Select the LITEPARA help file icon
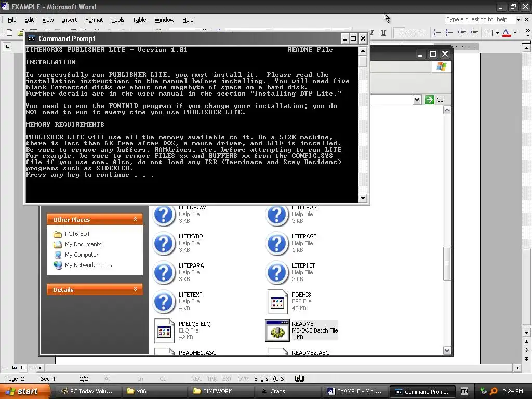Image resolution: width=532 pixels, height=399 pixels. [164, 272]
